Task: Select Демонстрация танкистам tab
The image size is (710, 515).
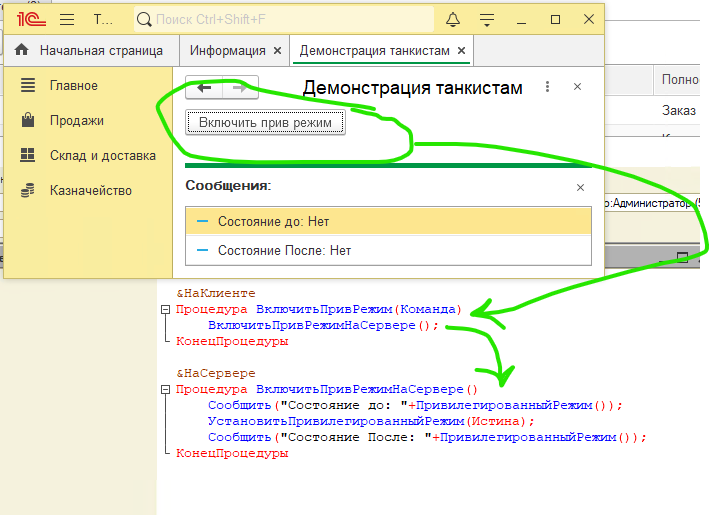Action: point(374,50)
